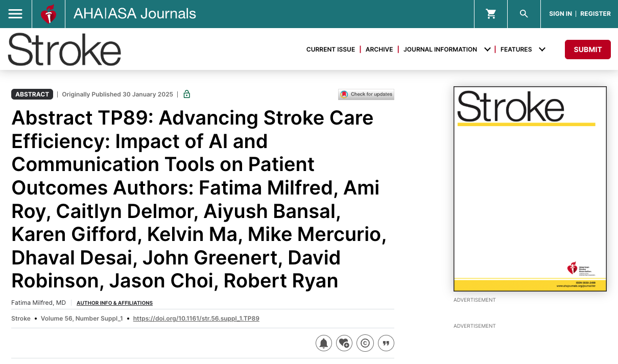
Task: Expand the Features chevron
Action: [x=542, y=50]
